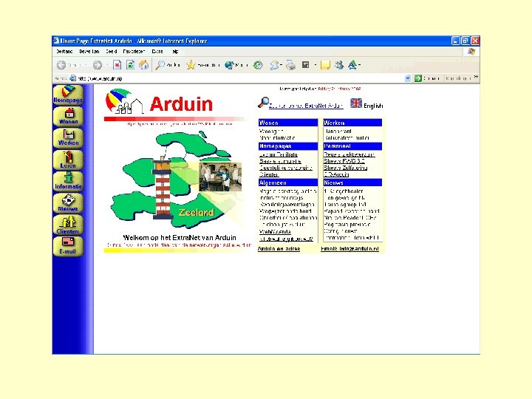
Task: Open the Help menu
Action: (x=175, y=52)
